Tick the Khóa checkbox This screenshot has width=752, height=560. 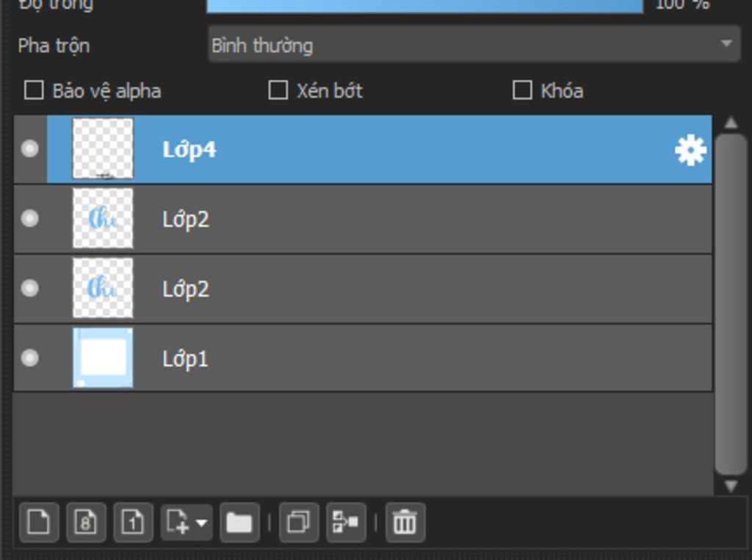click(522, 90)
